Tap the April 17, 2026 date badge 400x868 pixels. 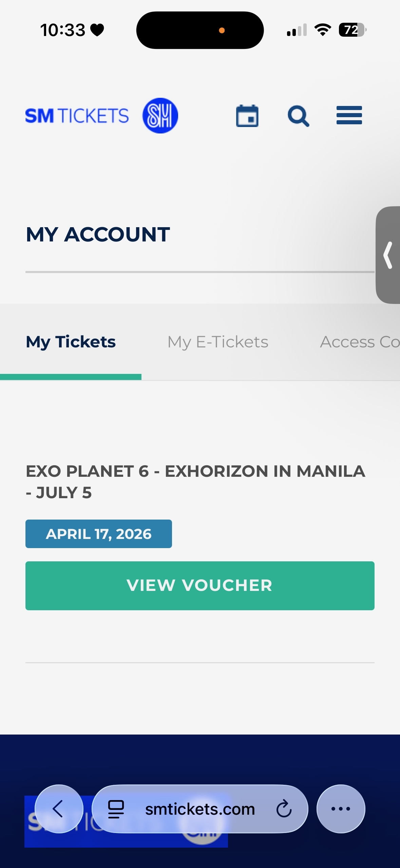click(x=99, y=534)
